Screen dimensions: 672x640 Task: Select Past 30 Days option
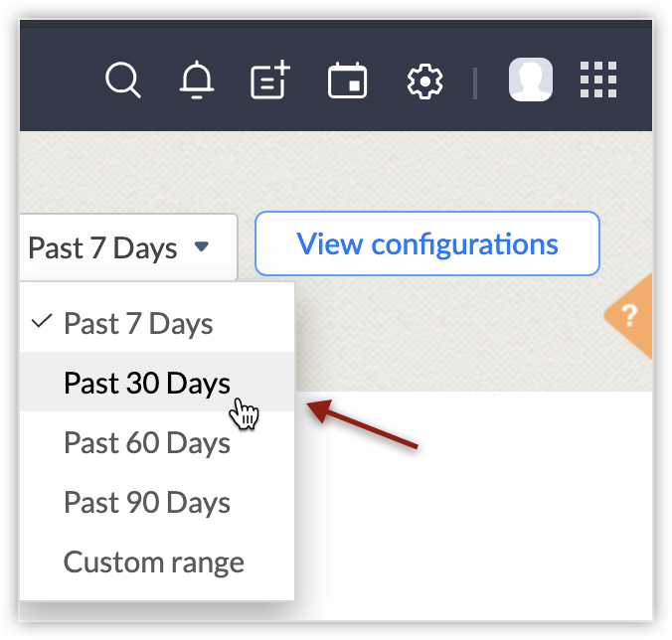[x=147, y=383]
